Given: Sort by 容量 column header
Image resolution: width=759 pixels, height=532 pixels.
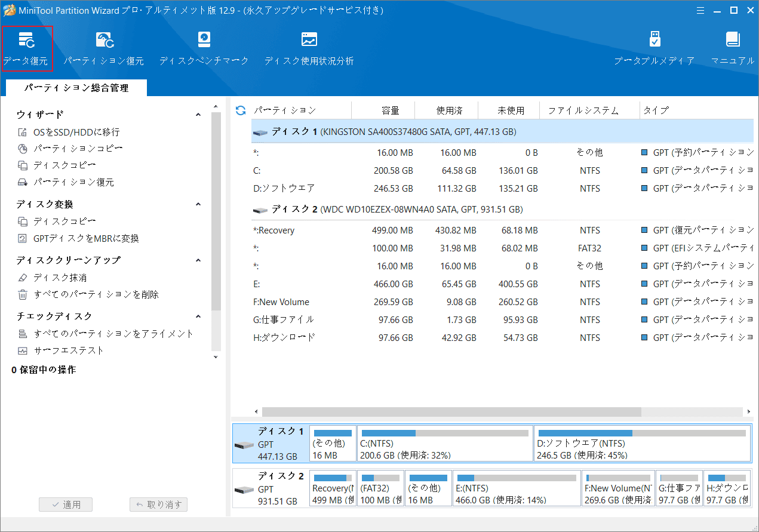Looking at the screenshot, I should pyautogui.click(x=383, y=110).
